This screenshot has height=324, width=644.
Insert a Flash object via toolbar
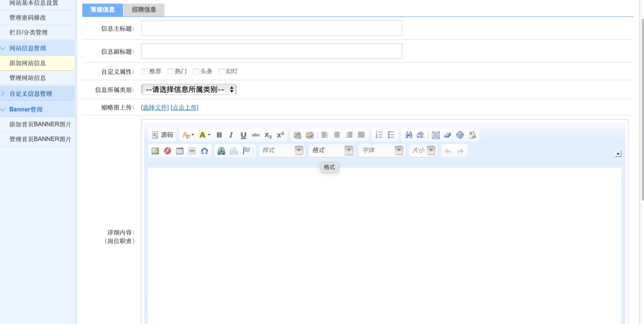click(167, 151)
